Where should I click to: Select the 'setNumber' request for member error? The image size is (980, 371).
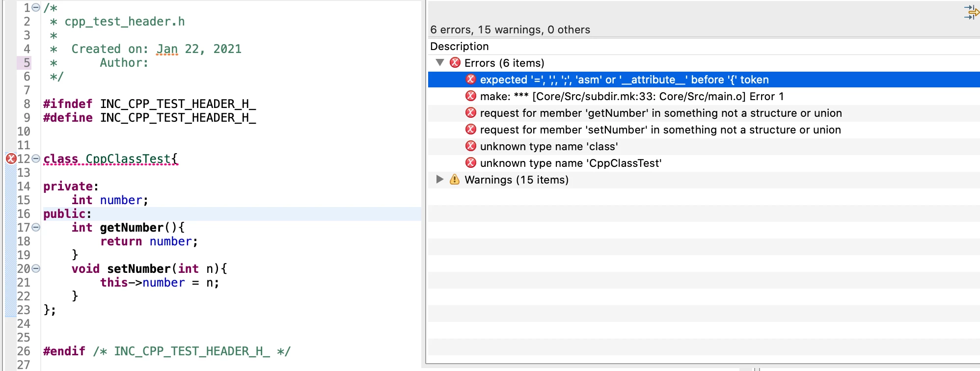(x=704, y=130)
